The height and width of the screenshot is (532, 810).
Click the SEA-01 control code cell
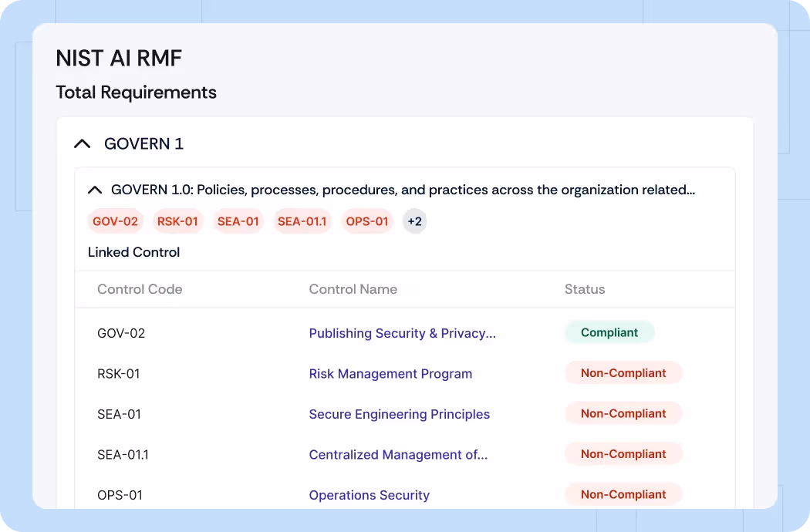(x=120, y=414)
